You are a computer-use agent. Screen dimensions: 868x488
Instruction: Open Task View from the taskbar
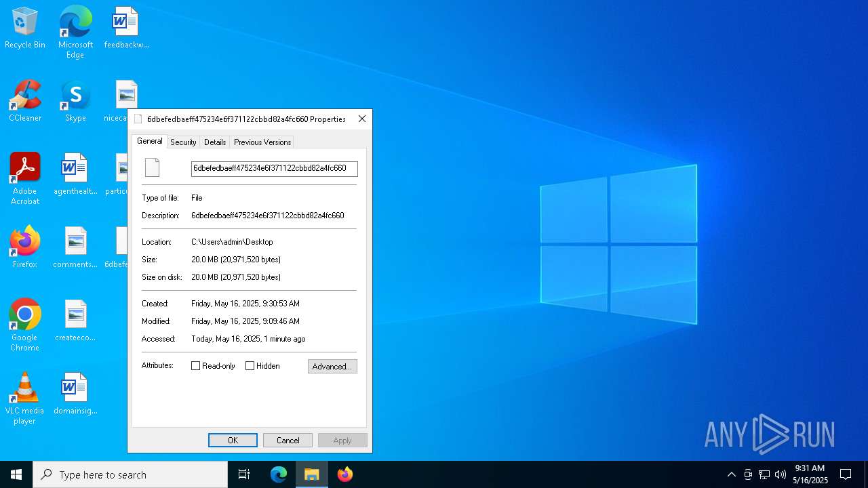point(244,474)
